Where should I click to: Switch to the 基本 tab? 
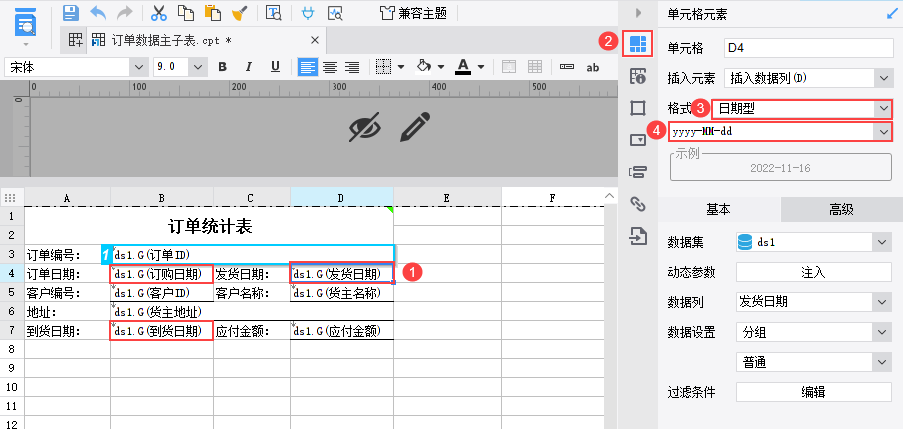click(x=719, y=210)
